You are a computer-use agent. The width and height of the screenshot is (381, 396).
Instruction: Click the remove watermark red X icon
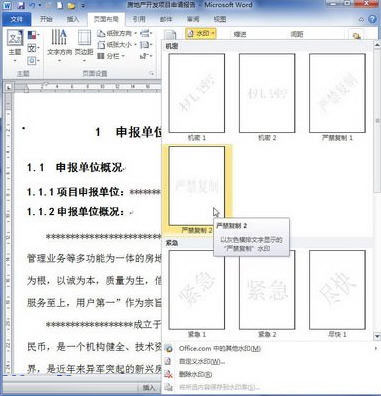click(169, 374)
